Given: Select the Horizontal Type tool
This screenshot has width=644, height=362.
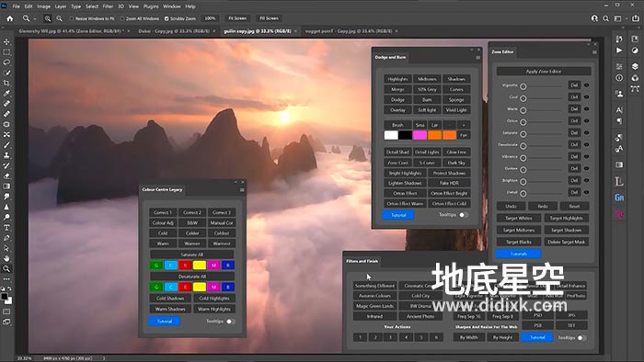Looking at the screenshot, I should 6,228.
